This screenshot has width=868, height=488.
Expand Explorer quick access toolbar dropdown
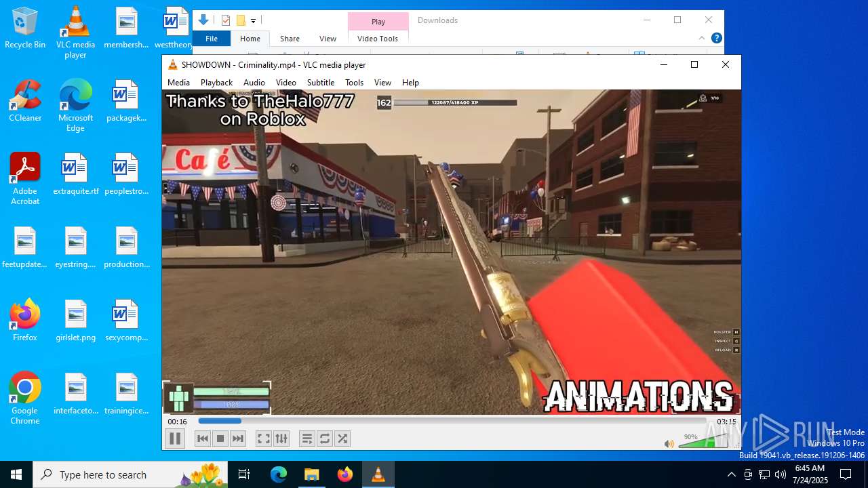click(253, 21)
